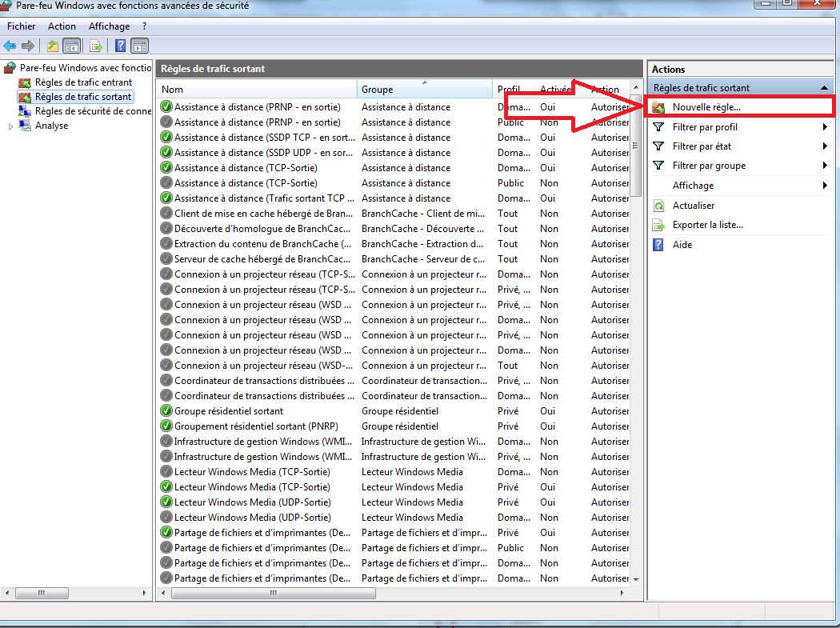Click green check icon of Lecteur Windows Media (UDP-Sortie) Privé row
The width and height of the screenshot is (840, 628).
pos(166,502)
